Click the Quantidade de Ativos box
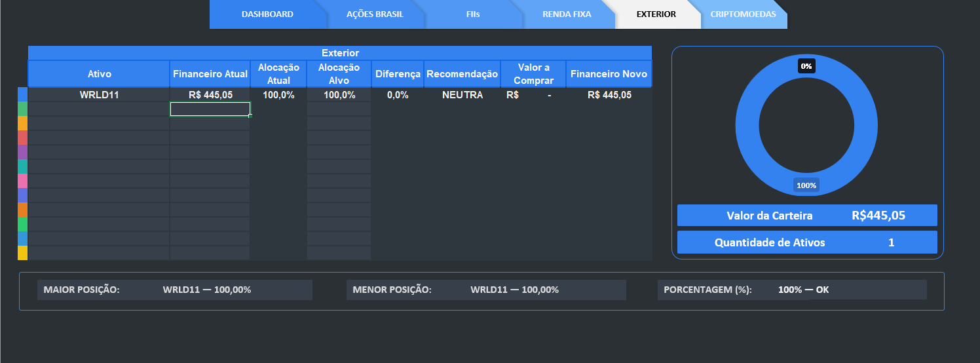Screen dimensions: 980x363 (x=807, y=242)
